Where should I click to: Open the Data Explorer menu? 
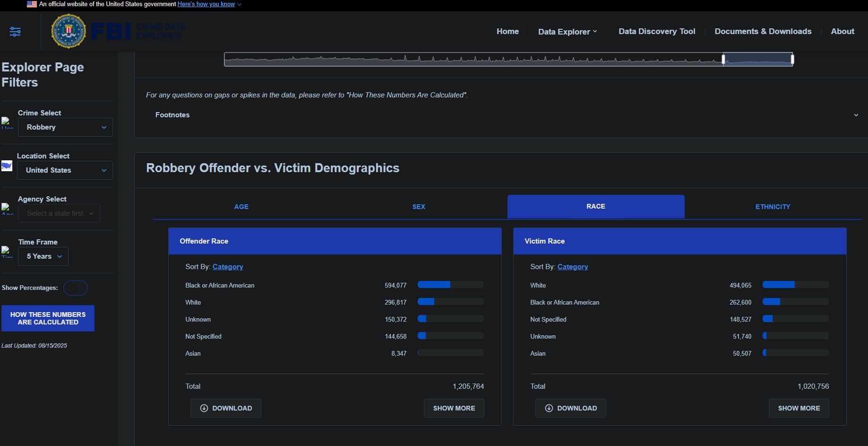coord(567,32)
